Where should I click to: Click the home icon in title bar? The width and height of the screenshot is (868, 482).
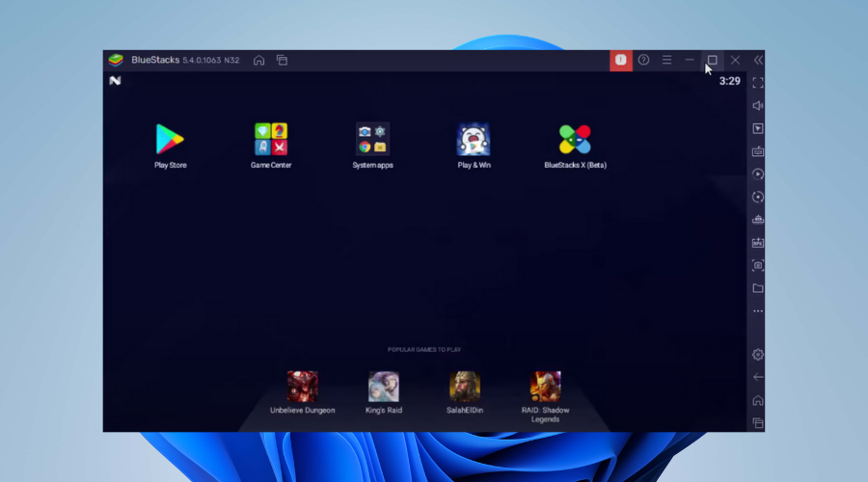coord(258,61)
